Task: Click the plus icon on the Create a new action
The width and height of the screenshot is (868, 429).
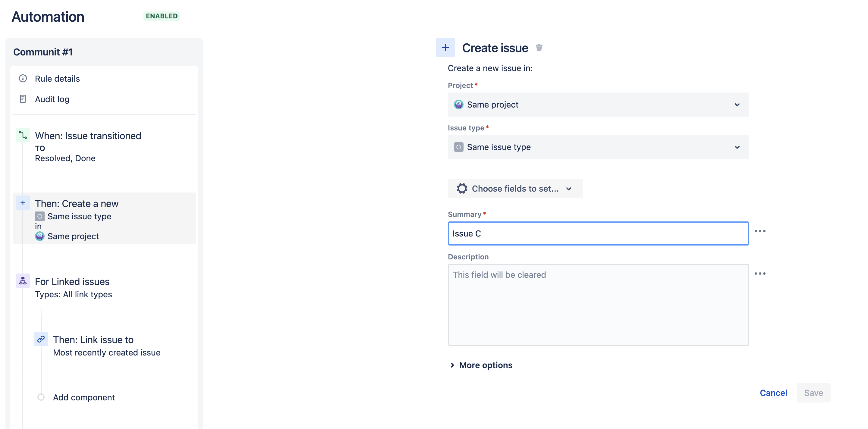Action: (23, 203)
